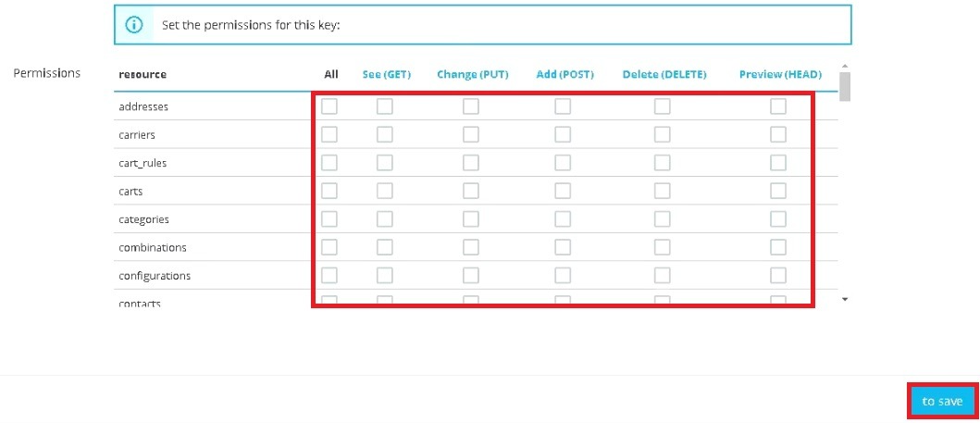Enable Add (POST) for cart_rules

click(563, 163)
